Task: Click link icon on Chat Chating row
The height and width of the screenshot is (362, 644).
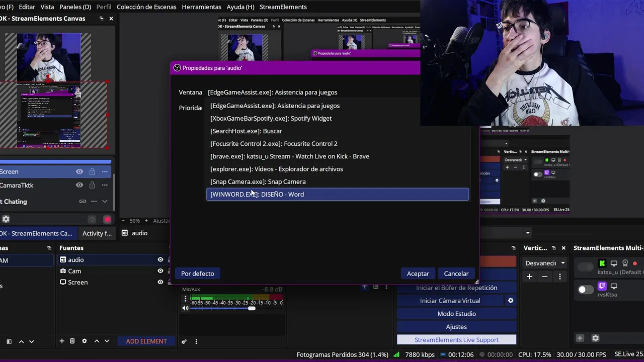Action: click(83, 202)
